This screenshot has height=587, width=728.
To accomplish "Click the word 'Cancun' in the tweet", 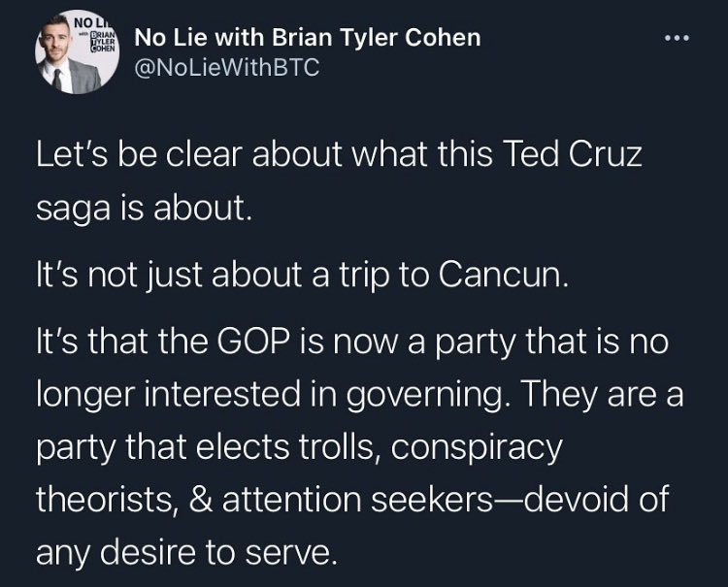I will point(503,275).
